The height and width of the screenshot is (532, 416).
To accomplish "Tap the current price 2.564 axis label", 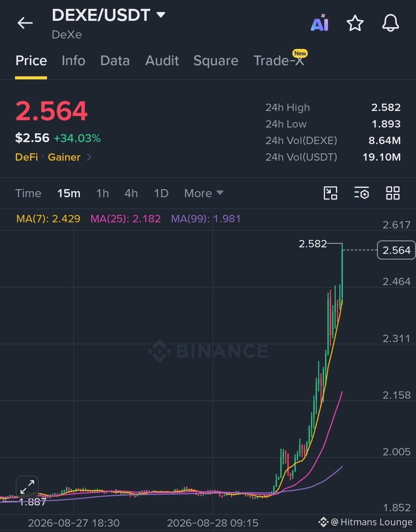I will [x=396, y=250].
